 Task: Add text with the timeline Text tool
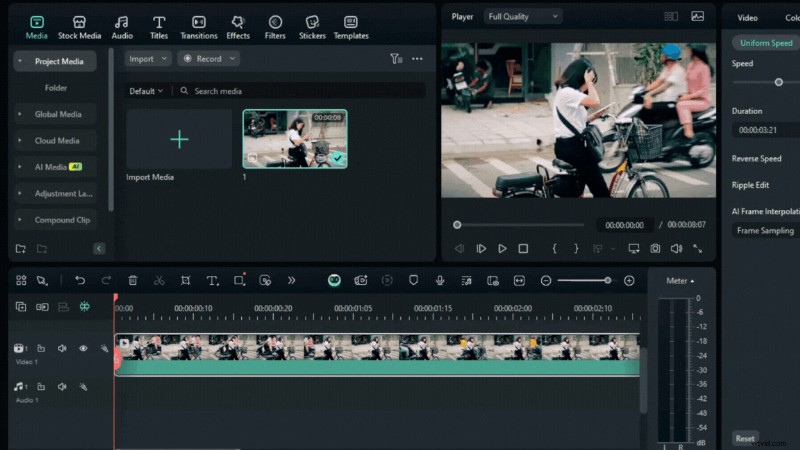pyautogui.click(x=212, y=280)
